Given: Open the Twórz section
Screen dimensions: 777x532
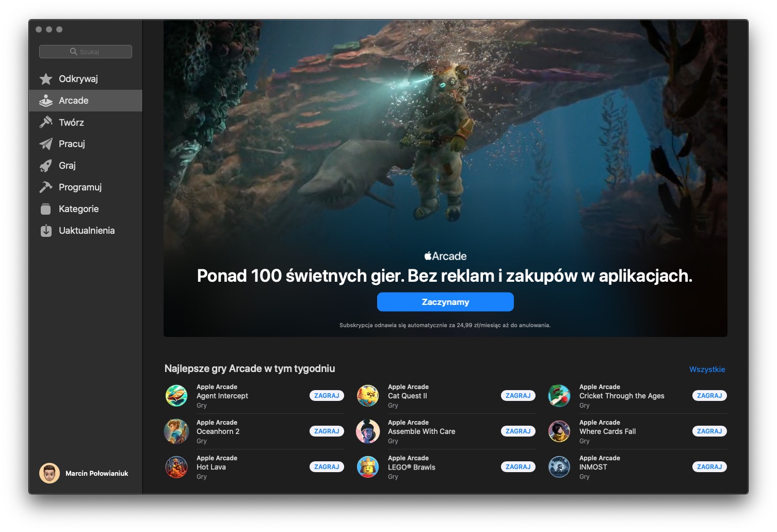Looking at the screenshot, I should [x=86, y=122].
